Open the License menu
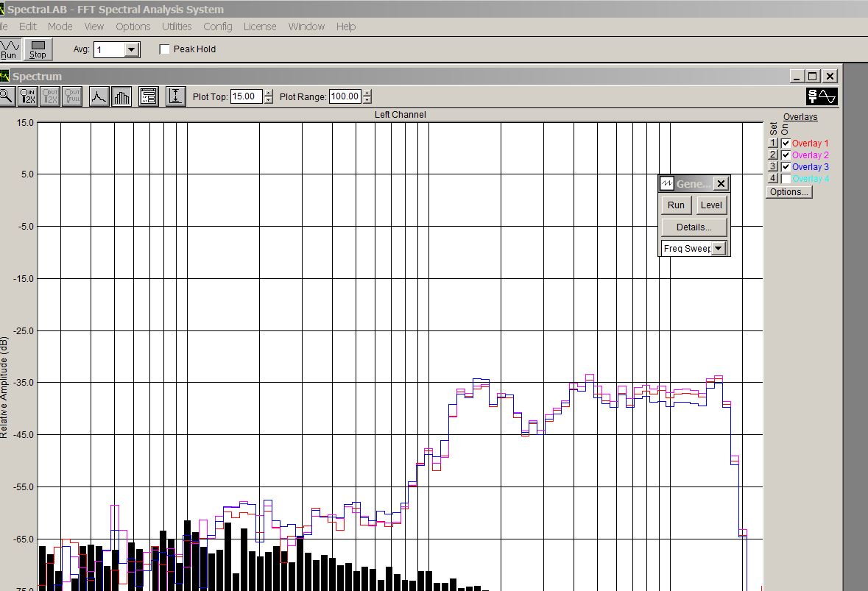Screen dimensions: 868x591 coord(260,26)
